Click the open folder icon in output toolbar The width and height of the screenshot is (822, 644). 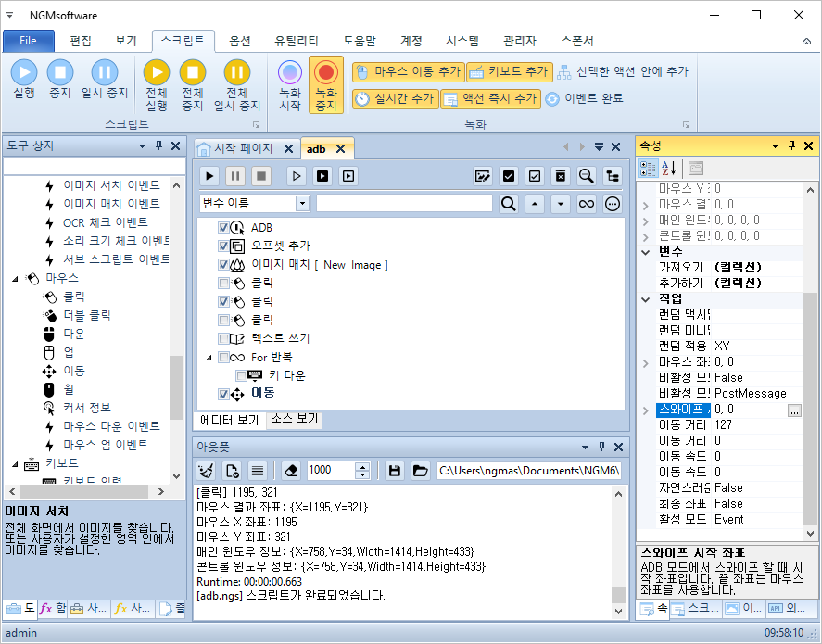click(x=420, y=471)
